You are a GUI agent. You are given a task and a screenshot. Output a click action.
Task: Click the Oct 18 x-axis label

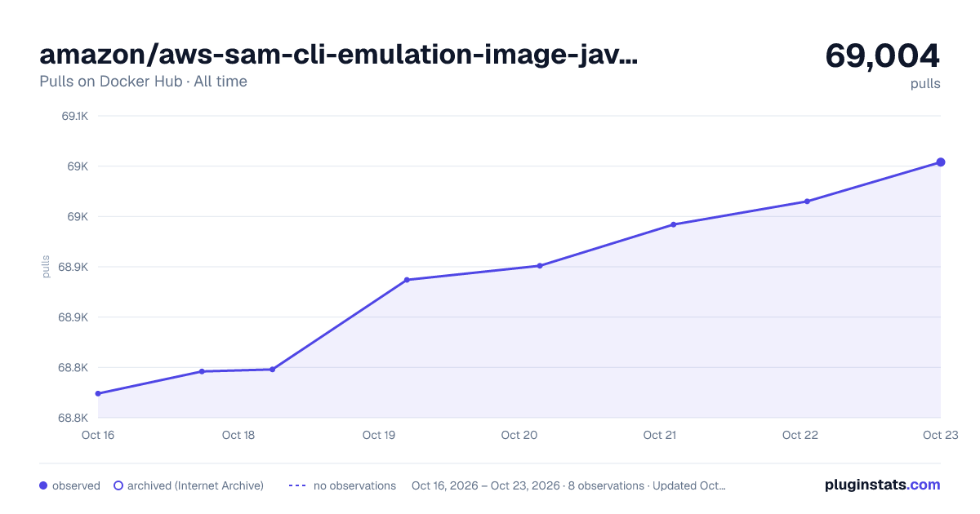238,436
